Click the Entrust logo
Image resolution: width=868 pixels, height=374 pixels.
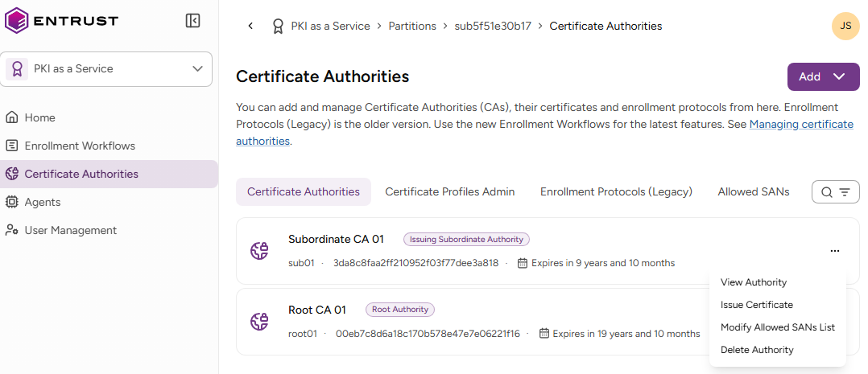[x=61, y=21]
